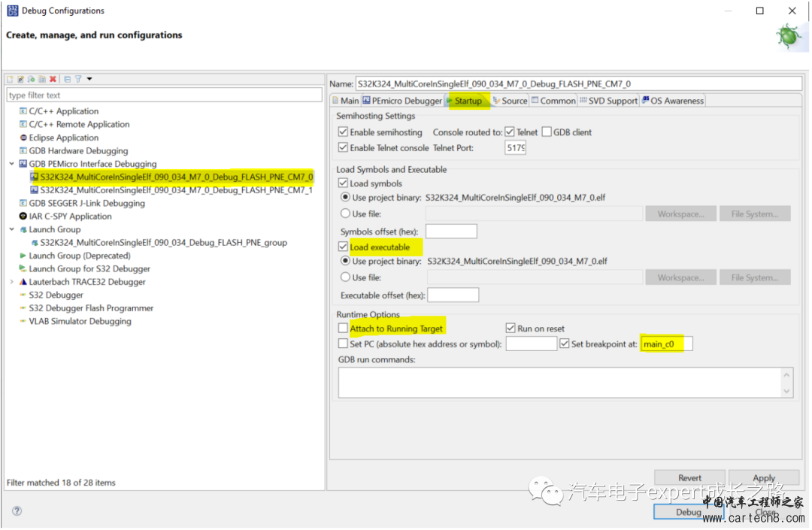Click the GDB run commands text area
Image resolution: width=812 pixels, height=530 pixels.
[x=565, y=383]
